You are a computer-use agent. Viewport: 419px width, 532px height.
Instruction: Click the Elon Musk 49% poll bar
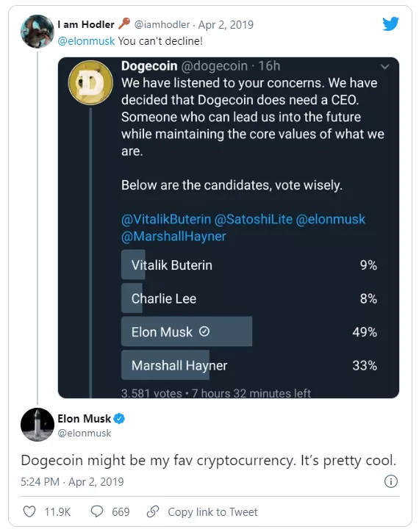[x=187, y=331]
